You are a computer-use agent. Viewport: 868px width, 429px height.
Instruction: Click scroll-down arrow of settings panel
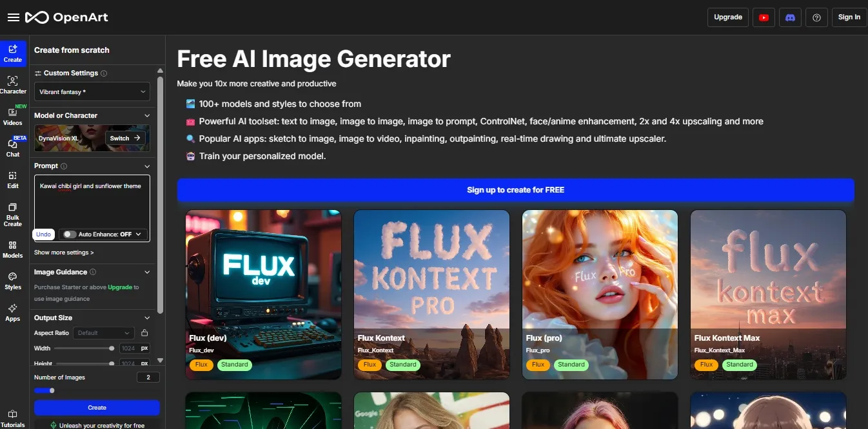pyautogui.click(x=161, y=361)
